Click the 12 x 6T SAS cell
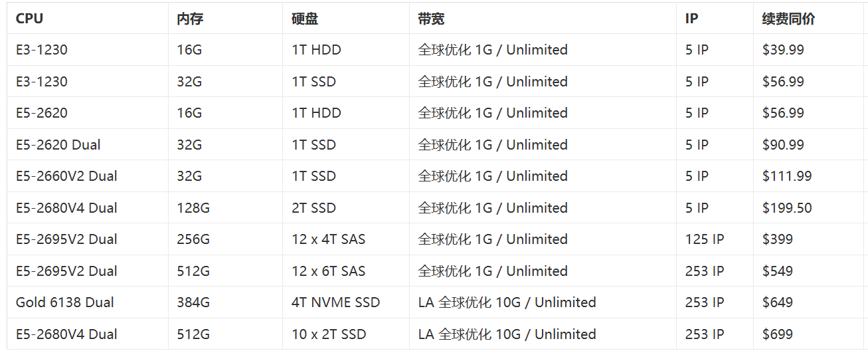 pos(346,271)
